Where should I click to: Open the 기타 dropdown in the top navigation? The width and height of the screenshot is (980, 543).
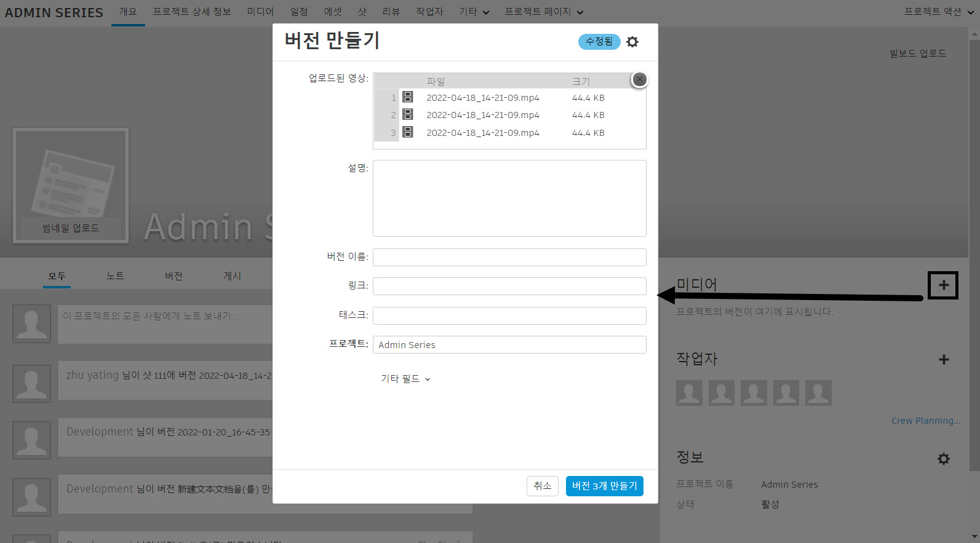click(x=474, y=12)
